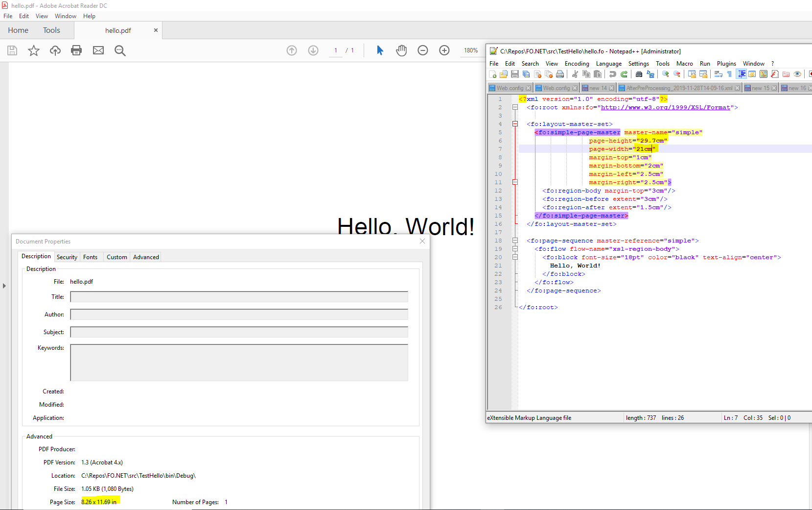Expand the Acrobat left navigation pane arrow

pyautogui.click(x=4, y=286)
